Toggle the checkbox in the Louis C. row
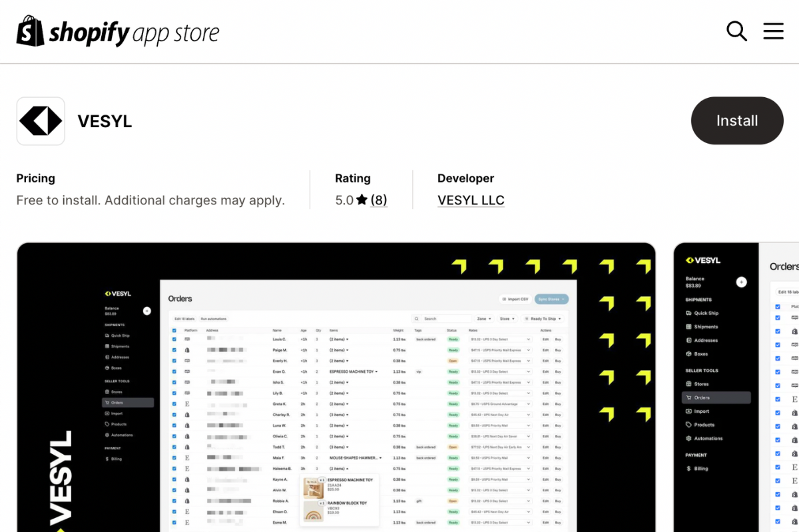 (x=174, y=340)
